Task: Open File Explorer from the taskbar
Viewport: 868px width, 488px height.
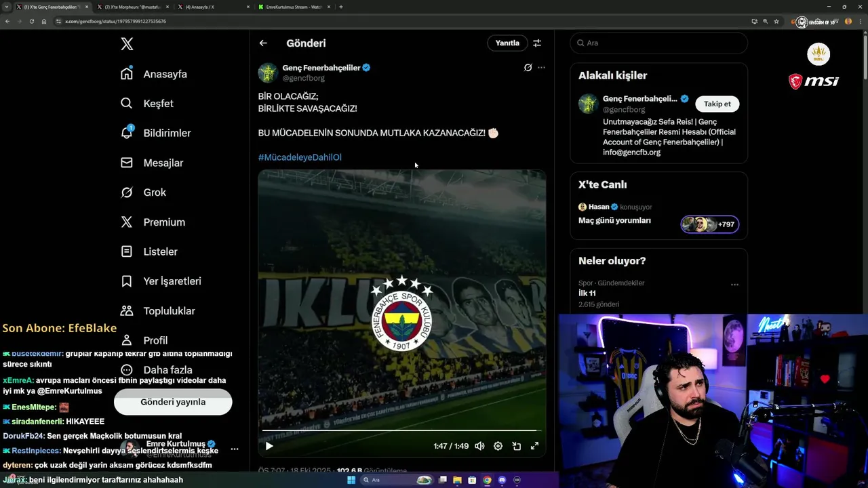Action: (458, 480)
